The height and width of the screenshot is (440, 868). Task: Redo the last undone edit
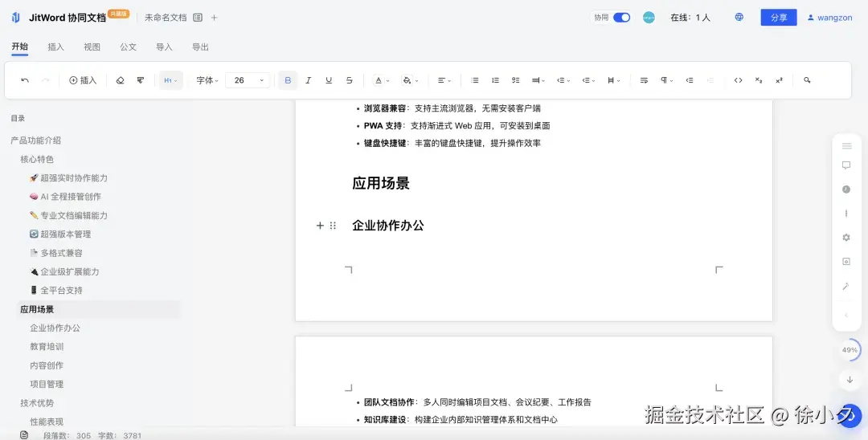click(45, 80)
